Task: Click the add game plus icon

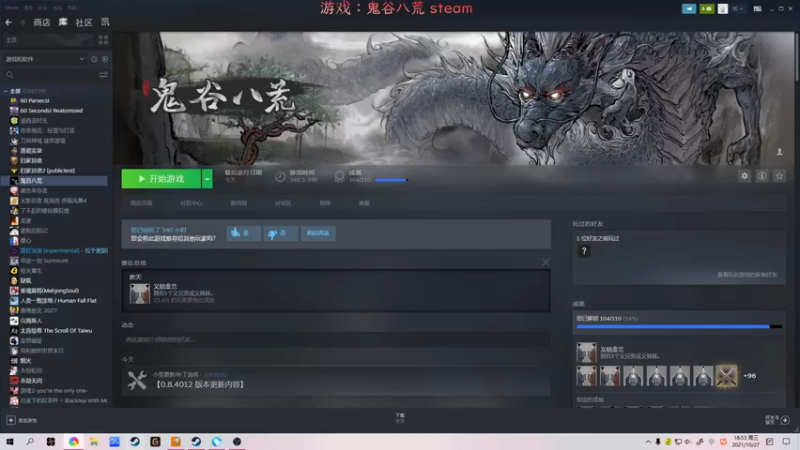Action: (x=11, y=420)
